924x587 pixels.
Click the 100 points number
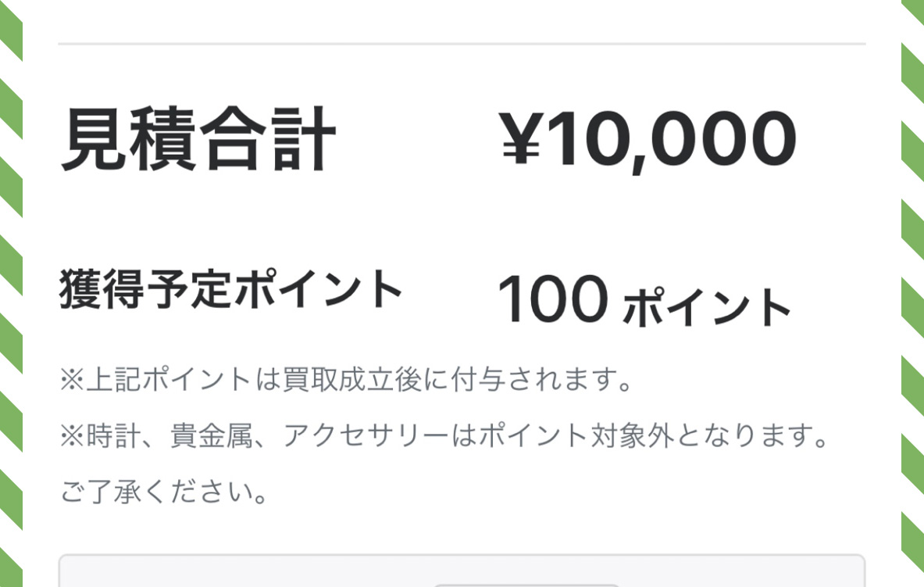coord(553,299)
